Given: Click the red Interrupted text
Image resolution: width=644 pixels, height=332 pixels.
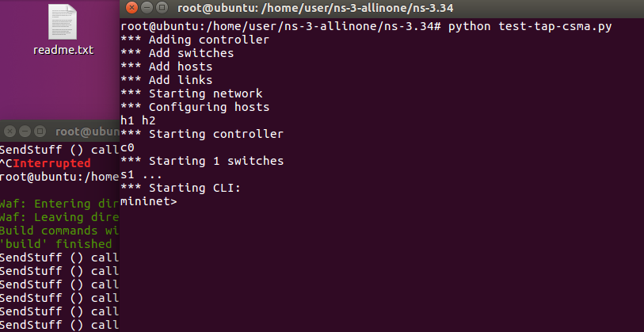Looking at the screenshot, I should click(51, 163).
